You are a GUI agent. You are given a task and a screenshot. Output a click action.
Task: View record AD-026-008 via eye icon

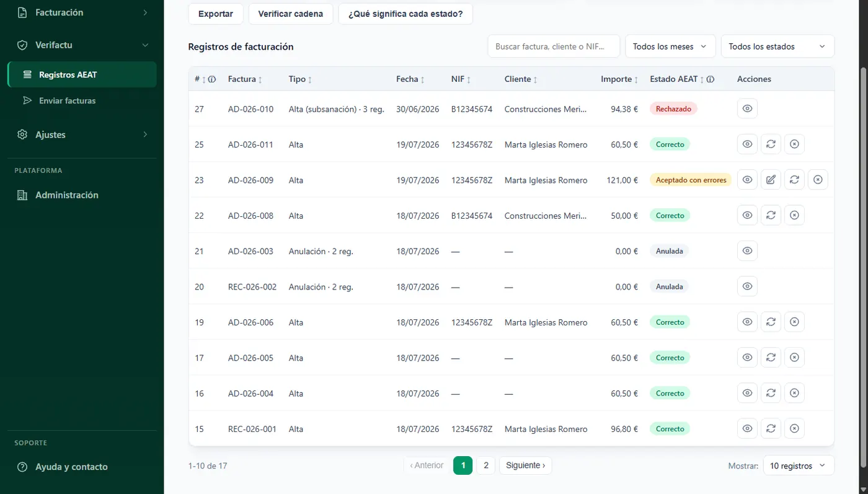[x=747, y=216]
